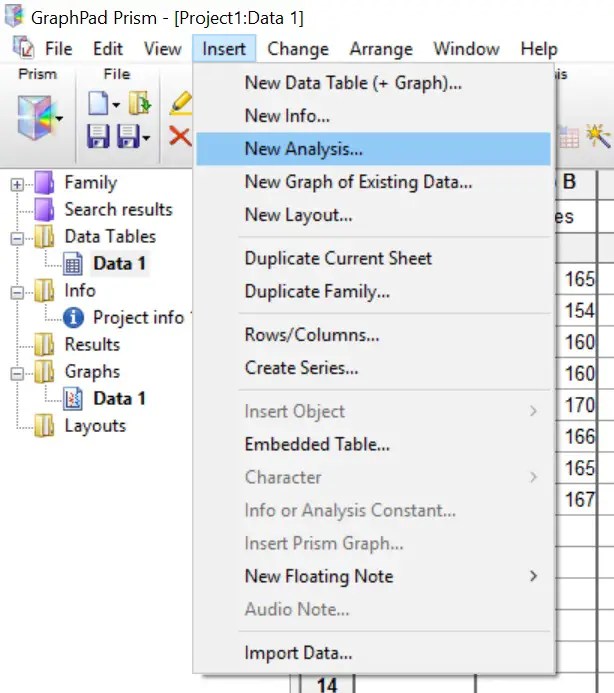Open the View menu
614x693 pixels.
pos(162,49)
